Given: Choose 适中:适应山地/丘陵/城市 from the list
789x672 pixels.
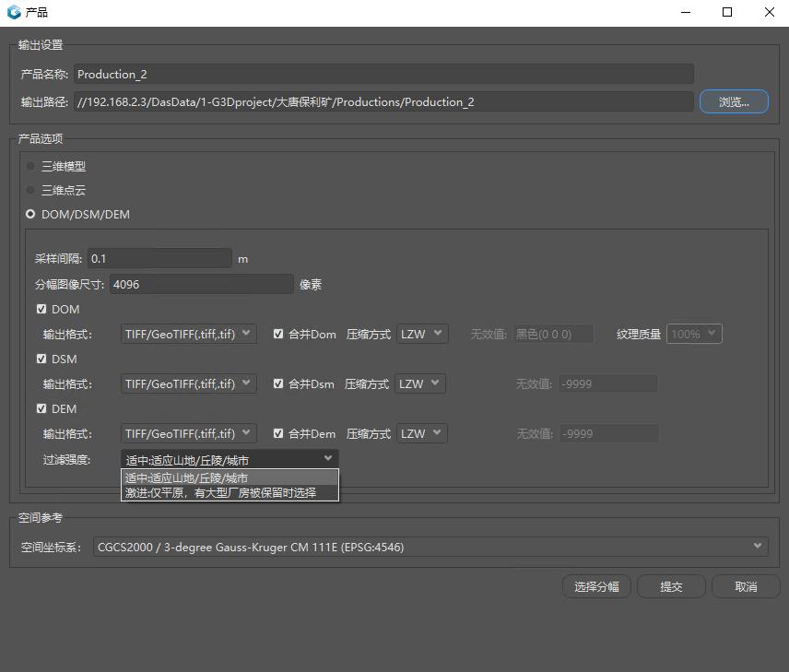Looking at the screenshot, I should pos(230,477).
